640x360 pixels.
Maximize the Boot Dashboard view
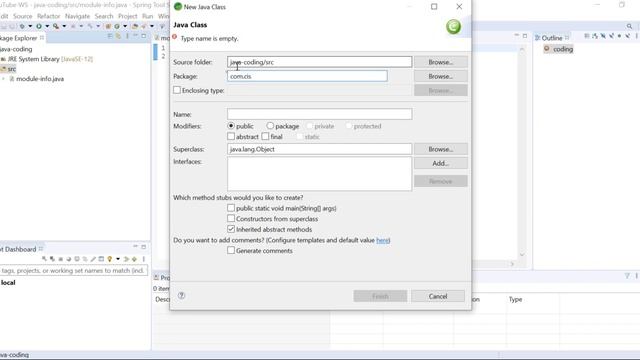144,247
